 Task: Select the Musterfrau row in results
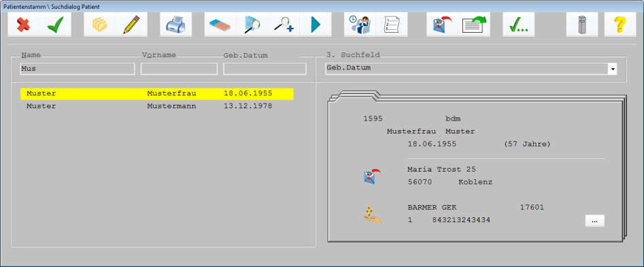pos(157,94)
